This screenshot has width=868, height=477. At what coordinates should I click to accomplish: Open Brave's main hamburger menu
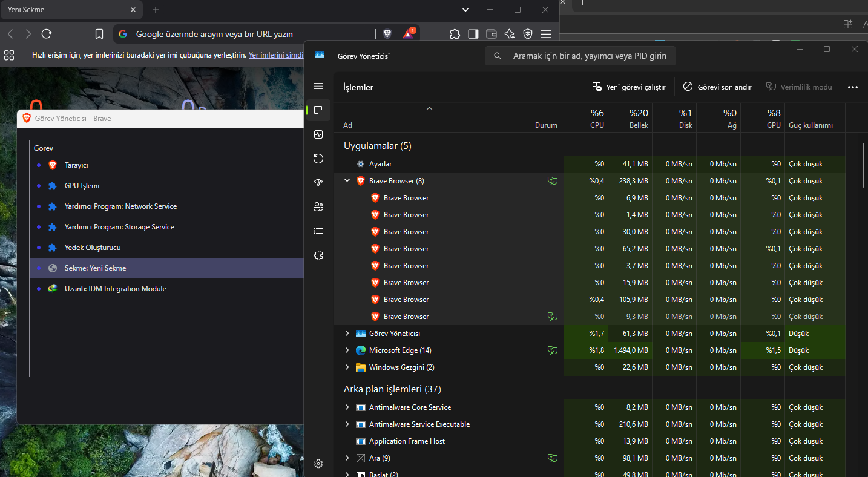pyautogui.click(x=546, y=34)
